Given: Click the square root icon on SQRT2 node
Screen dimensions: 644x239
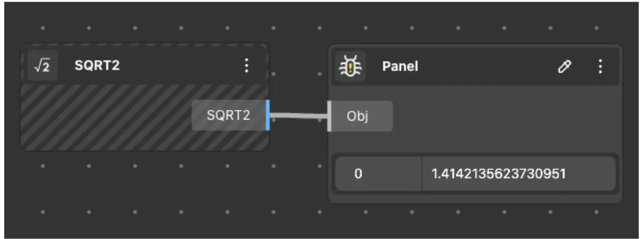Looking at the screenshot, I should pos(43,66).
